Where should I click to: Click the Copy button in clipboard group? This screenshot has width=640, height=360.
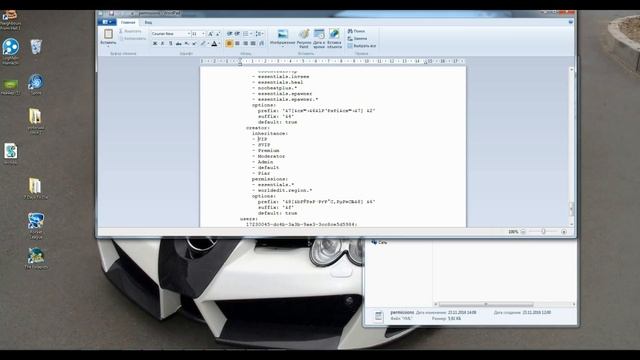133,38
